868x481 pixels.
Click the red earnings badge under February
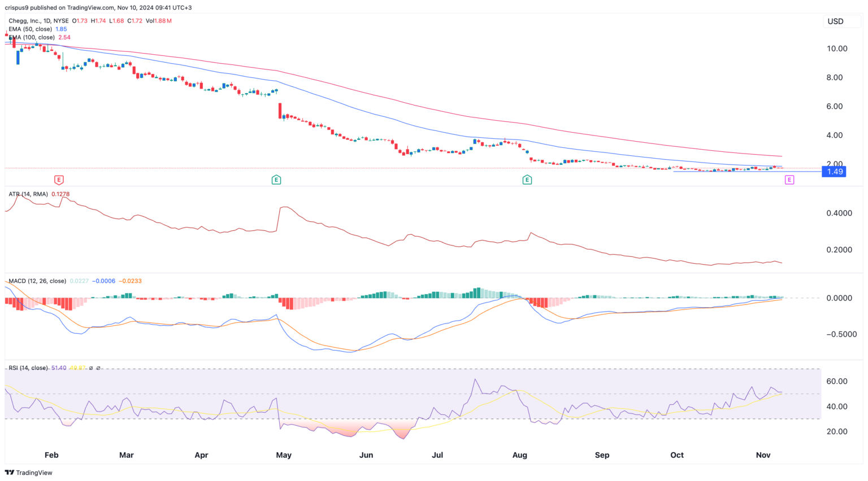[58, 180]
